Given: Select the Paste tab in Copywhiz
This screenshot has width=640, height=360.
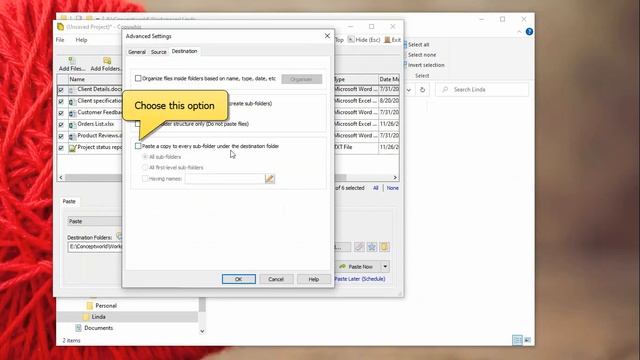Looking at the screenshot, I should [x=69, y=201].
